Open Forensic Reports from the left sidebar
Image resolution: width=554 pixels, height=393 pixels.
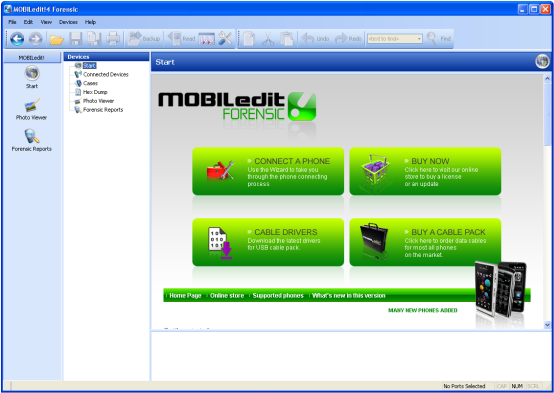tap(31, 141)
